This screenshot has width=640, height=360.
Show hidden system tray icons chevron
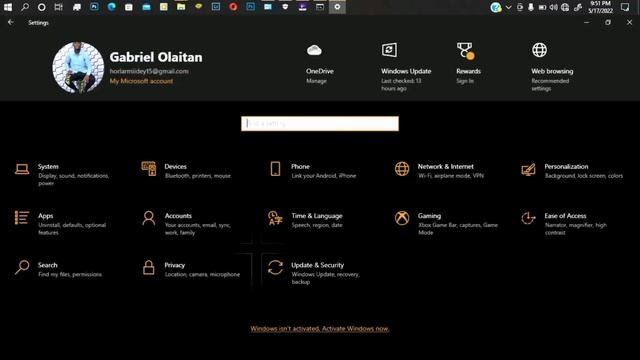coord(509,7)
